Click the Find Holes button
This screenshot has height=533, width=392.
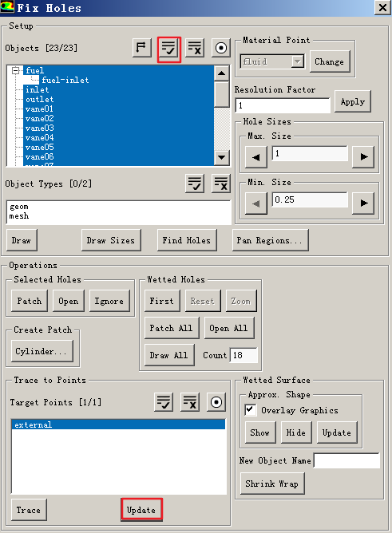pyautogui.click(x=187, y=240)
